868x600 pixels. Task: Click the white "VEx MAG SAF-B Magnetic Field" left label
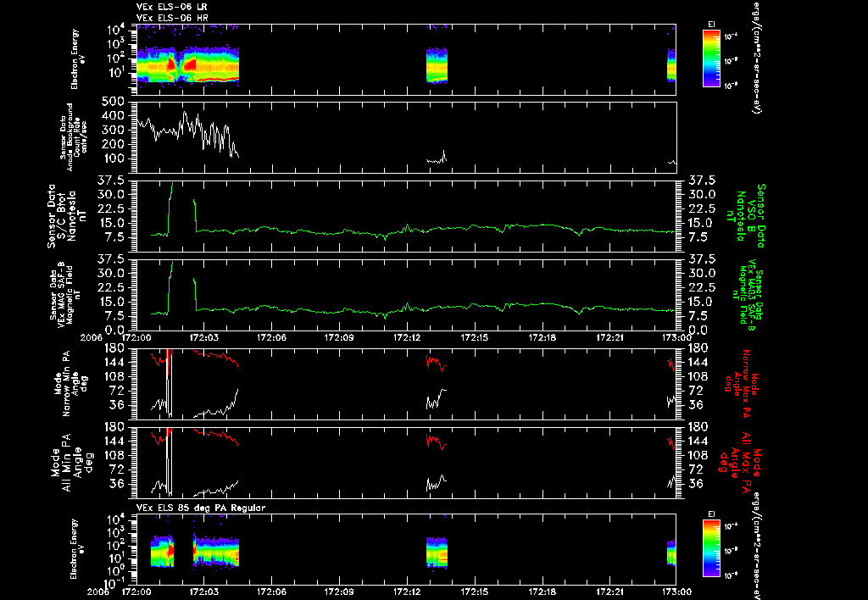click(66, 294)
